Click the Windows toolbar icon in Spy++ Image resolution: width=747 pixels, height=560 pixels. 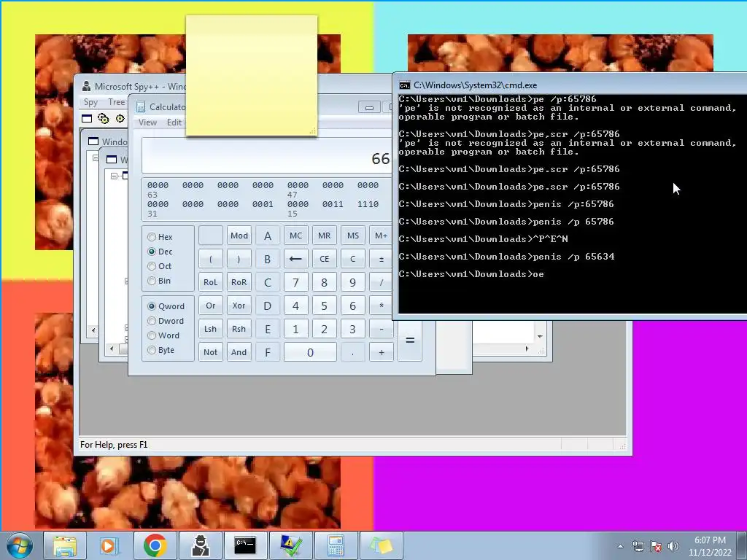87,118
